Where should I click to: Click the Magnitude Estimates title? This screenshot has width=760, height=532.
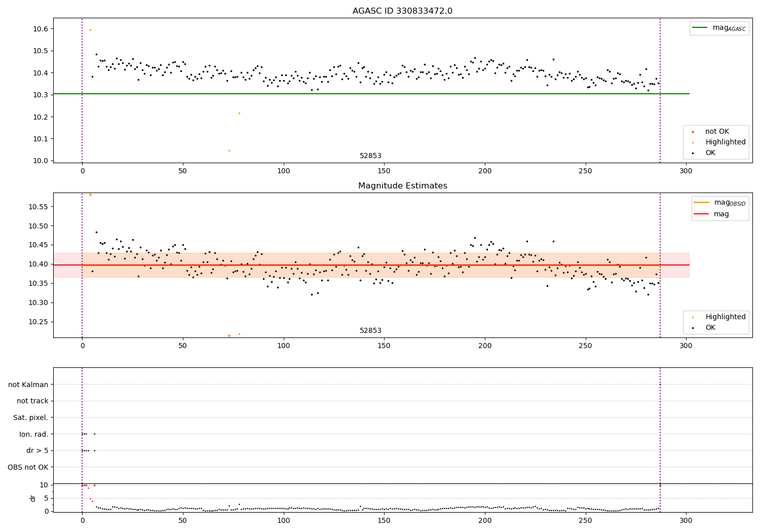402,186
